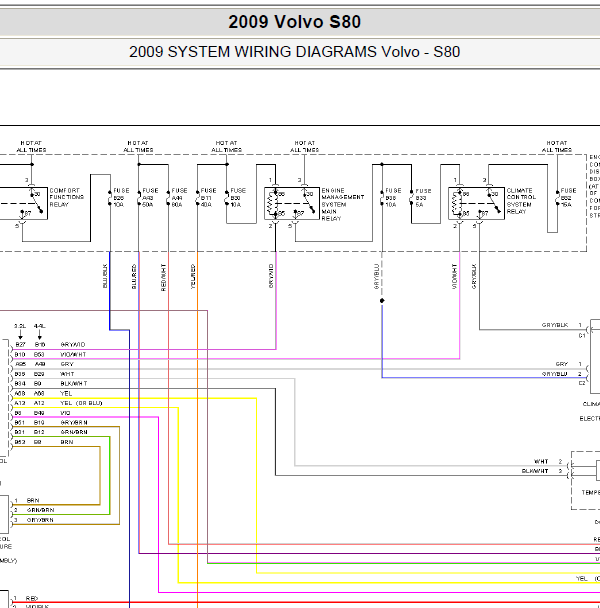Click the 'FUSE A43 50A' label
The width and height of the screenshot is (600, 608).
tap(150, 197)
